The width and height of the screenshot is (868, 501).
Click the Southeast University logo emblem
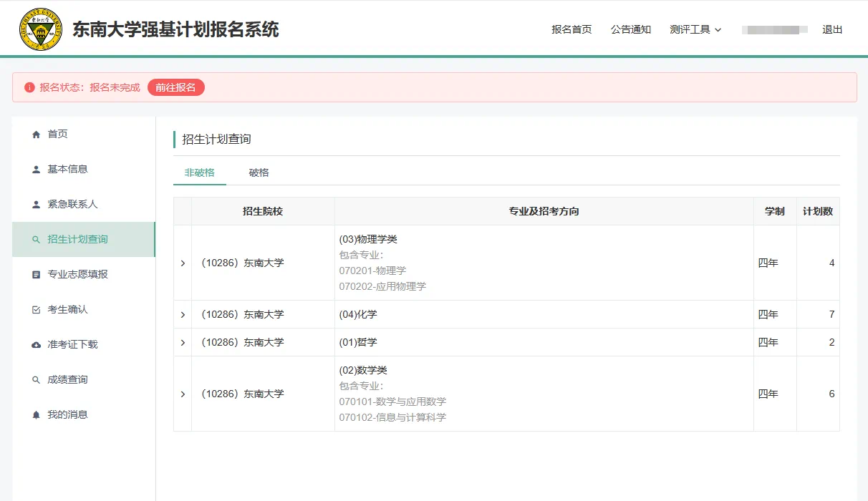[41, 29]
